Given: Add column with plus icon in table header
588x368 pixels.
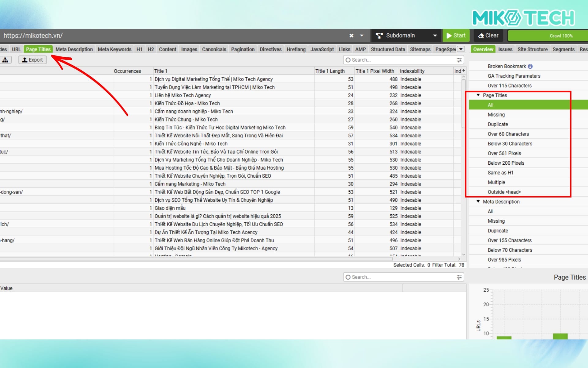Looking at the screenshot, I should pyautogui.click(x=464, y=71).
